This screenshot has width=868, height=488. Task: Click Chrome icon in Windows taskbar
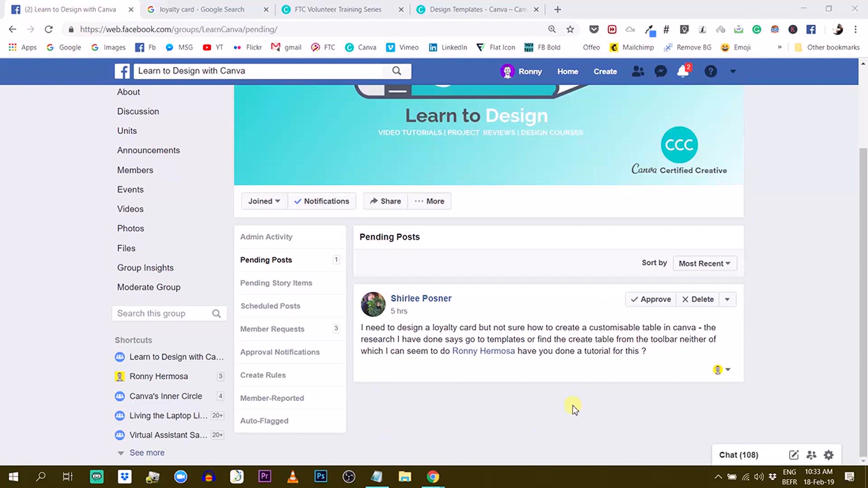click(x=433, y=476)
